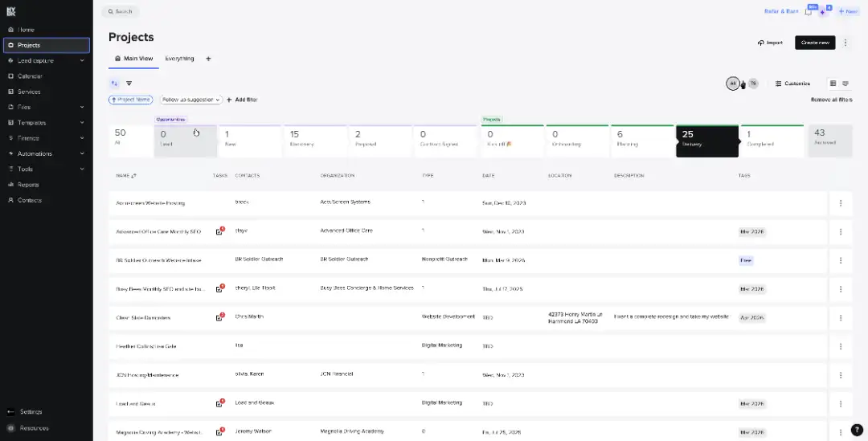Click the Customize button

792,84
